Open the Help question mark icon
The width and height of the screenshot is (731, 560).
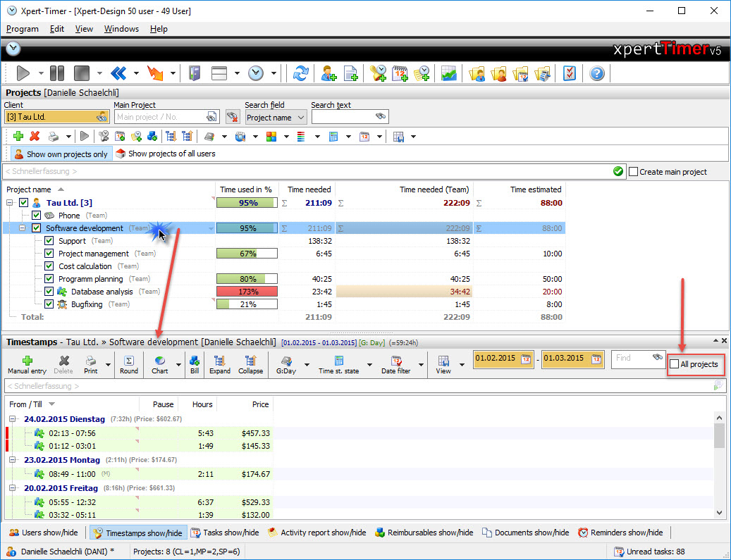(597, 73)
